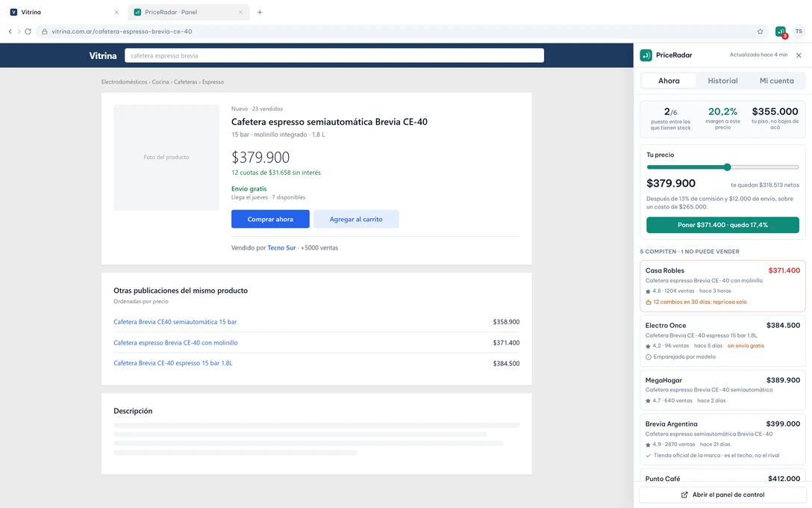View site info lock icon
This screenshot has height=508, width=812.
pos(45,31)
